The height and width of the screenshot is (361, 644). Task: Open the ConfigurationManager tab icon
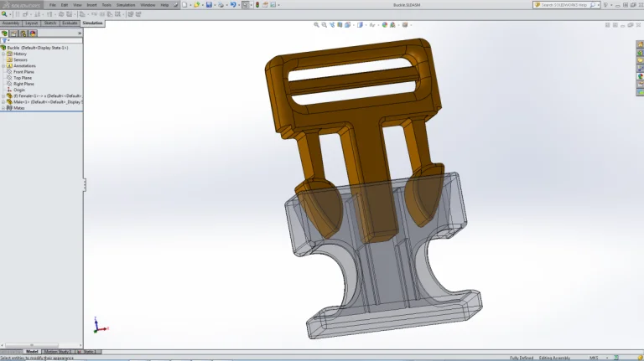(23, 34)
